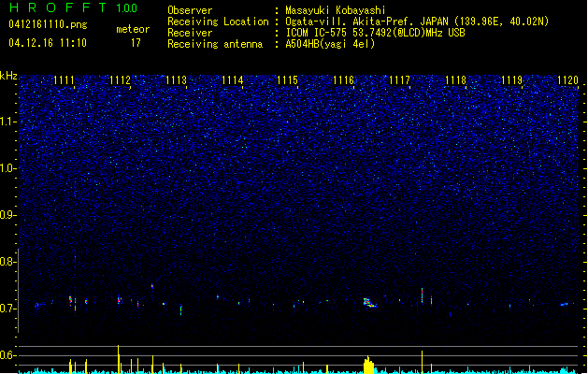Click the tall vertical echo after 1117

(422, 295)
